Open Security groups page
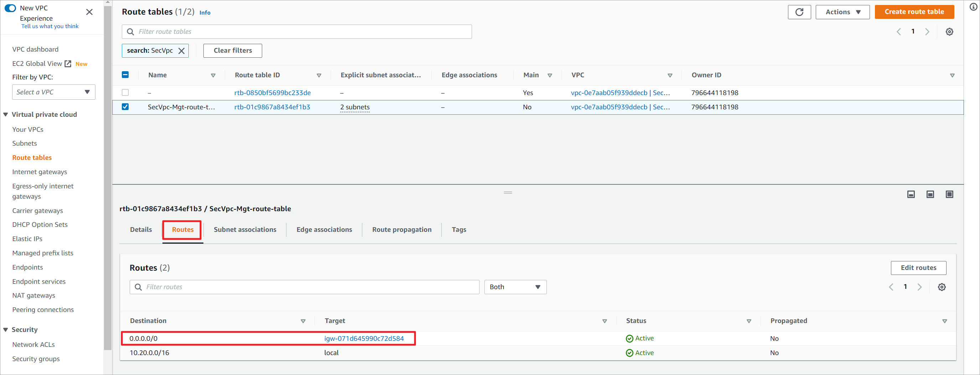Viewport: 980px width, 375px height. (36, 359)
